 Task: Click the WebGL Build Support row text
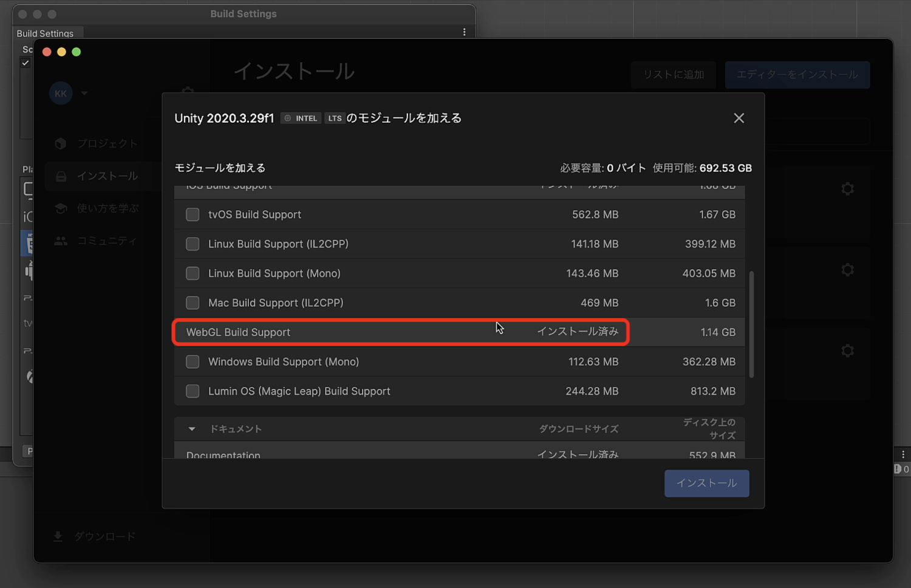238,332
